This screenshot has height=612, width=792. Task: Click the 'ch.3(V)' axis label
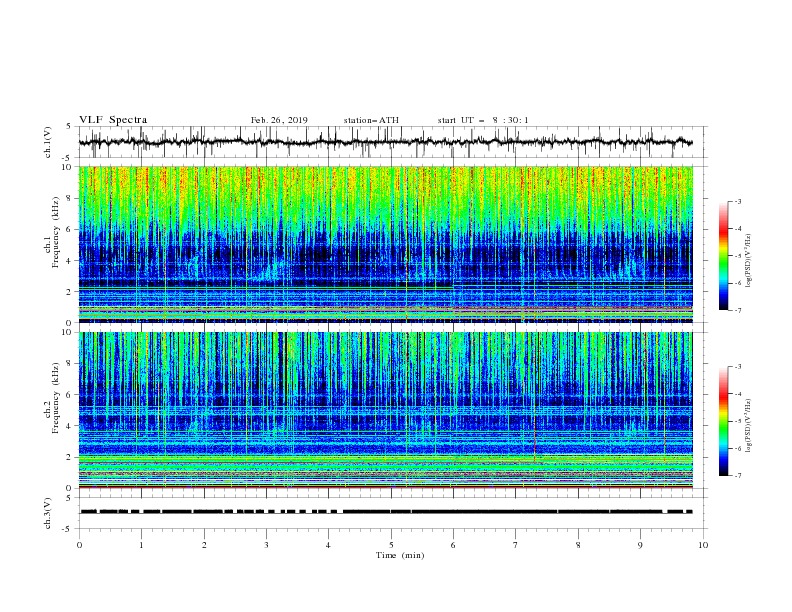48,513
